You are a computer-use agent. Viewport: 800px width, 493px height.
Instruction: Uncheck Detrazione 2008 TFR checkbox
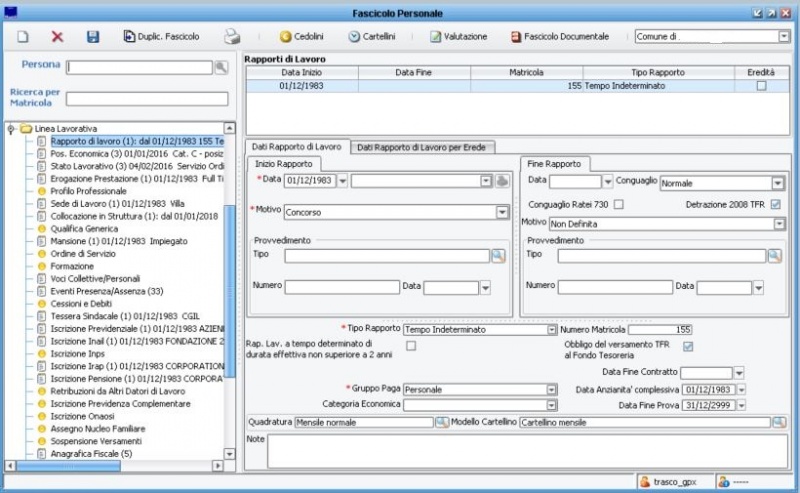776,205
